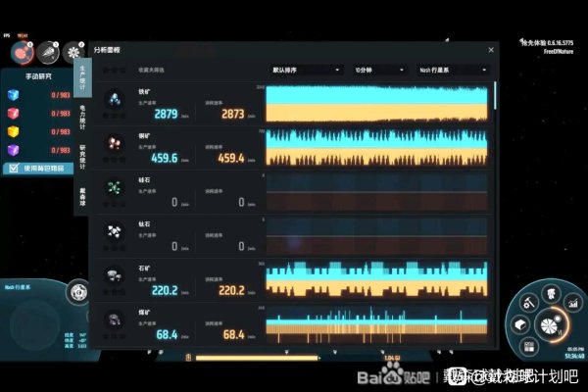Switch to the 研究统计 research tab
Image resolution: width=588 pixels, height=392 pixels.
[81, 157]
